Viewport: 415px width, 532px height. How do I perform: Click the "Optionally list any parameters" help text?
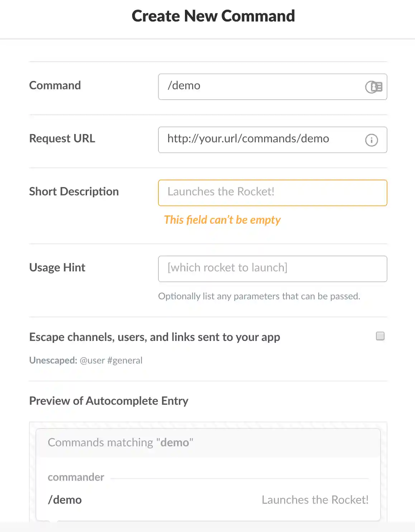(x=259, y=296)
